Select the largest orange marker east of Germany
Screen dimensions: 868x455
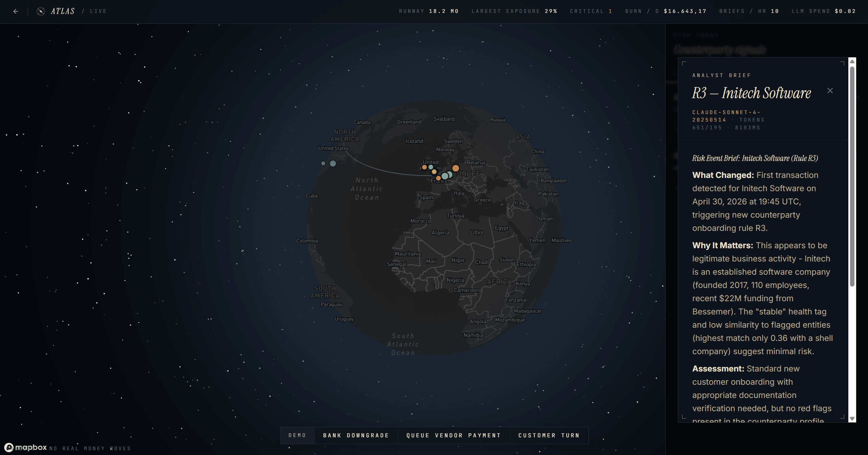[456, 168]
